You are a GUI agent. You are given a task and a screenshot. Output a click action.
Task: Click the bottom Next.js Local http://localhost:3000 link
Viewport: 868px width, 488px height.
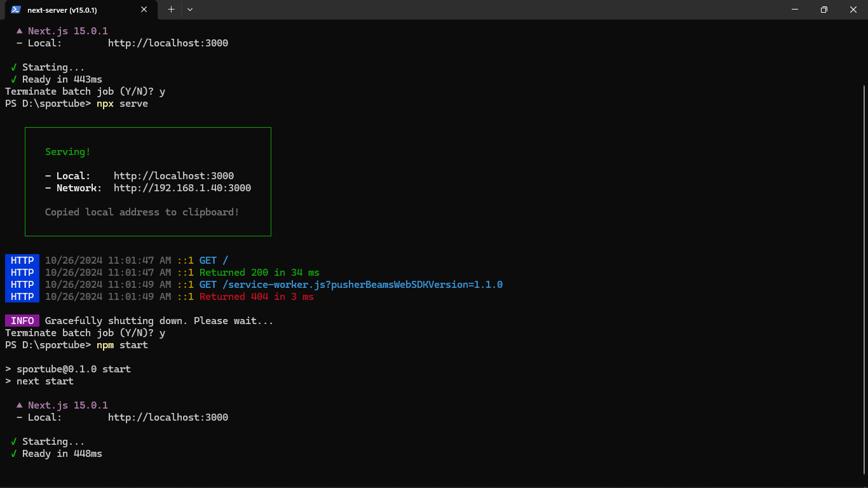tap(168, 417)
